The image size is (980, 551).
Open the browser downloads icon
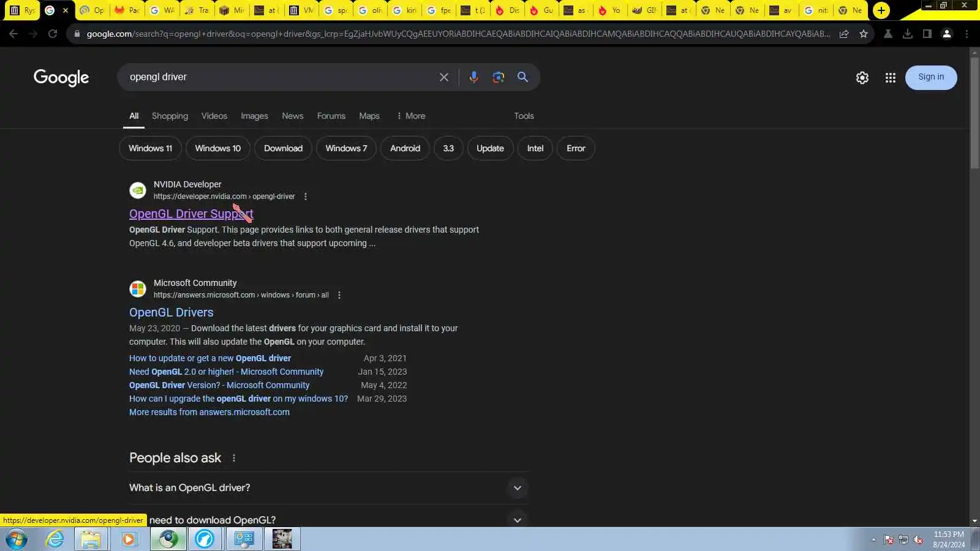point(908,34)
